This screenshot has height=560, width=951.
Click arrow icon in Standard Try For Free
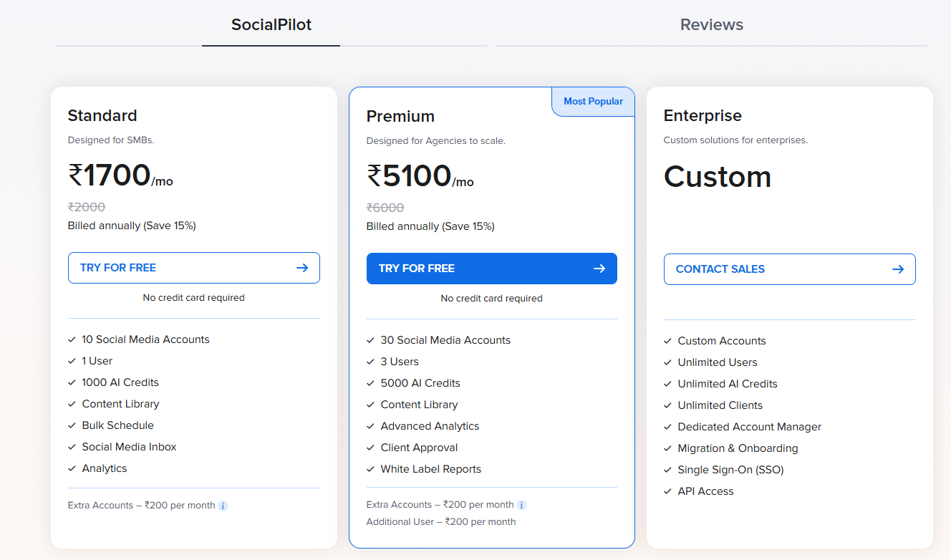(x=302, y=268)
